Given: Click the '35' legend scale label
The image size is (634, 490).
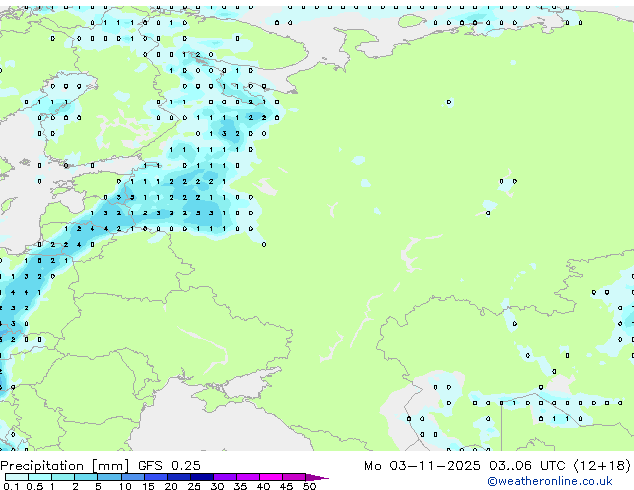Looking at the screenshot, I should pos(240,486).
